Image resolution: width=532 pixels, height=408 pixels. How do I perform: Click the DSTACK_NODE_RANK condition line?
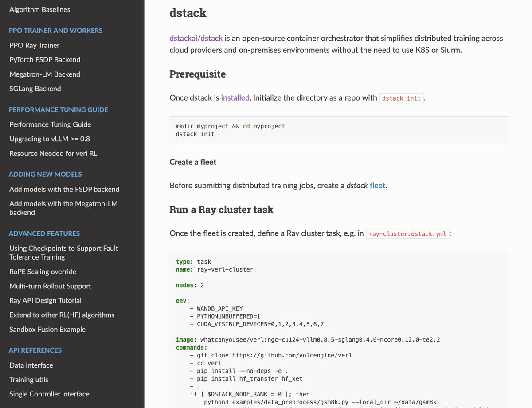click(250, 394)
